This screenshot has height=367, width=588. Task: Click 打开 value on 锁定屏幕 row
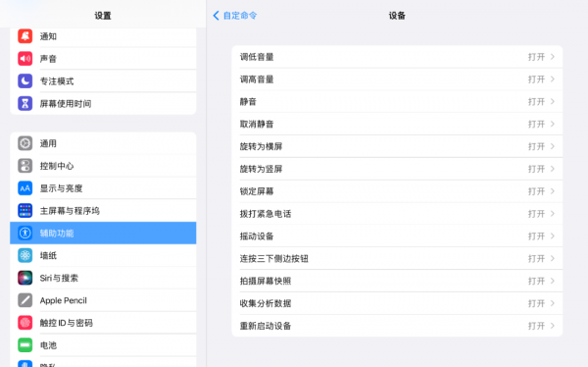click(536, 191)
